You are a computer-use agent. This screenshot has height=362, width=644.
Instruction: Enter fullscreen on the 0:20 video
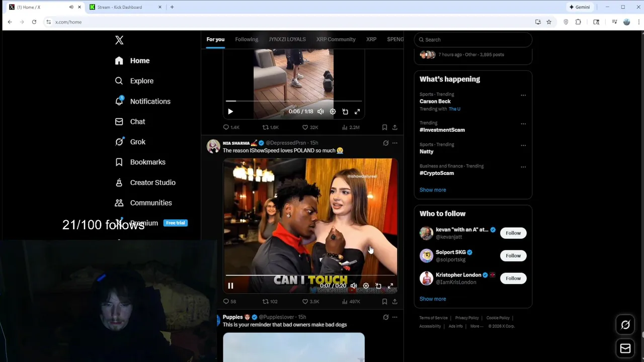390,286
